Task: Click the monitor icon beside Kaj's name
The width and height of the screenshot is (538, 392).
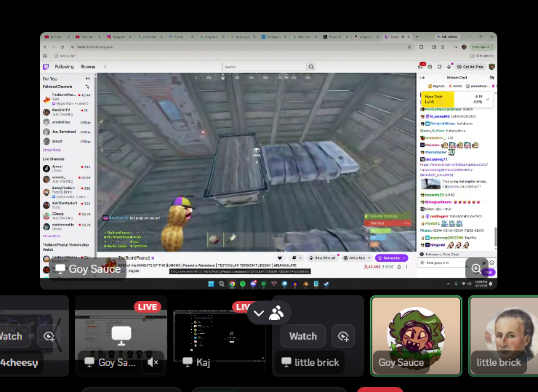Action: tap(188, 362)
